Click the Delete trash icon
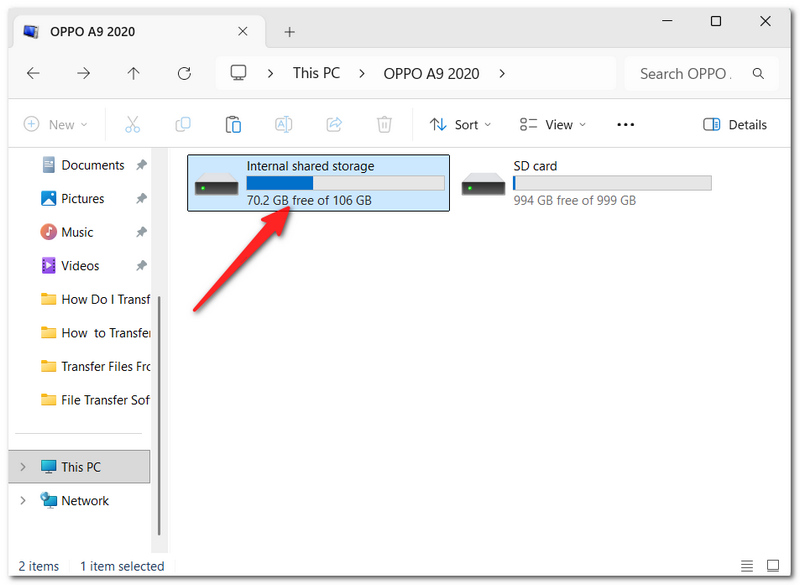Screen dimensions: 800x585 [384, 124]
